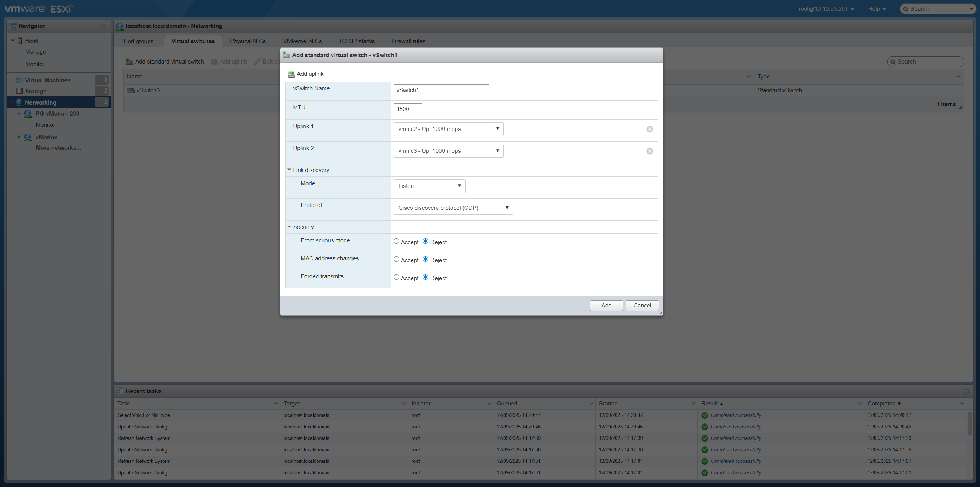The height and width of the screenshot is (487, 980).
Task: Open the vSwitch0 link in the list
Action: (148, 90)
